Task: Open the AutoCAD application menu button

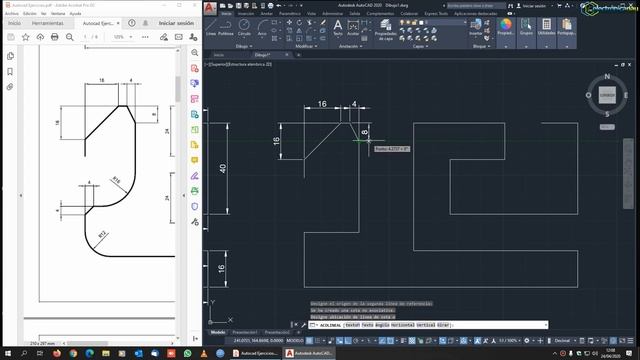Action: (x=210, y=8)
